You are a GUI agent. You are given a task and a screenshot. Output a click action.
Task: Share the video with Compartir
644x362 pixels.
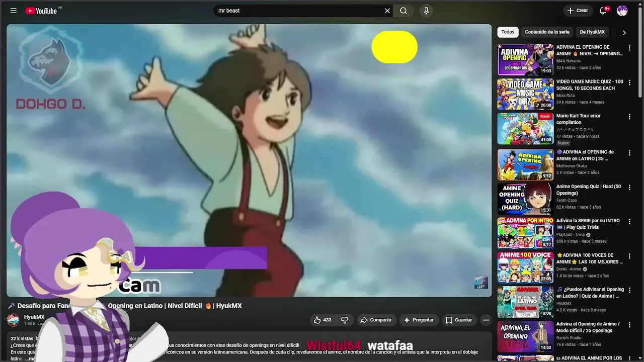tap(376, 320)
